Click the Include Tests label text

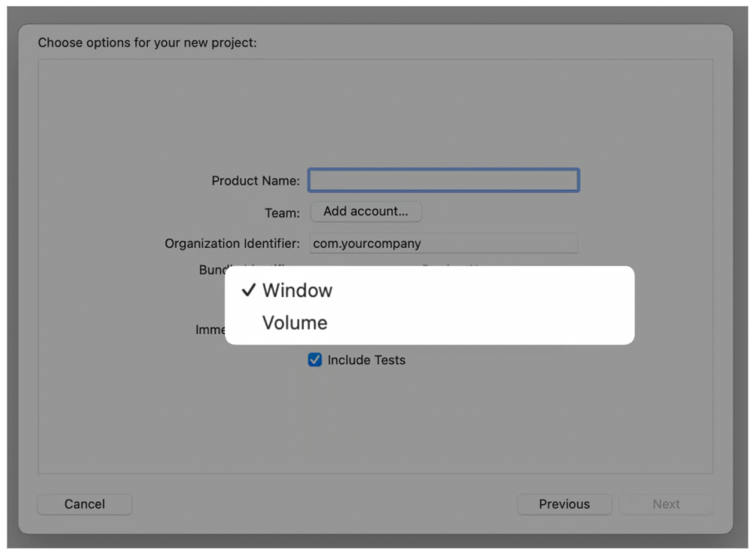coord(366,360)
